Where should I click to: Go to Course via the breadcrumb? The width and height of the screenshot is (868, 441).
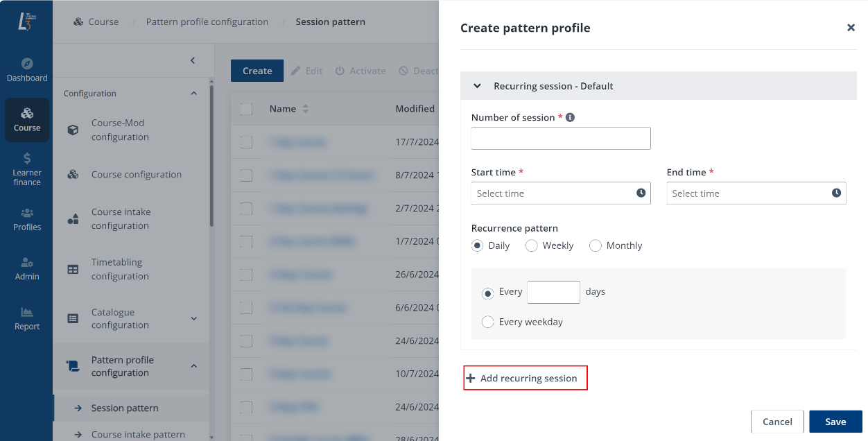[x=103, y=21]
